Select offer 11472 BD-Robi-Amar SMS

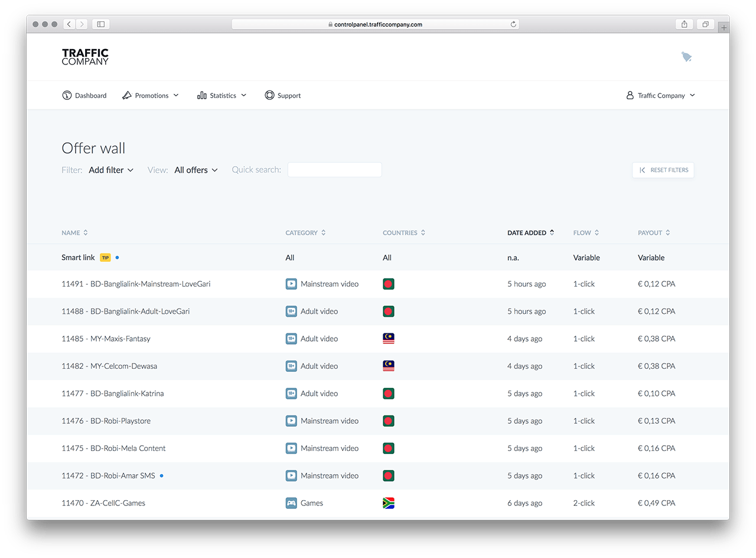click(x=108, y=475)
